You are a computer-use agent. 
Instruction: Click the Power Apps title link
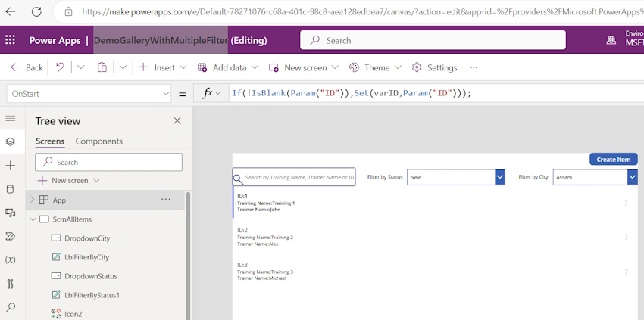tap(55, 40)
